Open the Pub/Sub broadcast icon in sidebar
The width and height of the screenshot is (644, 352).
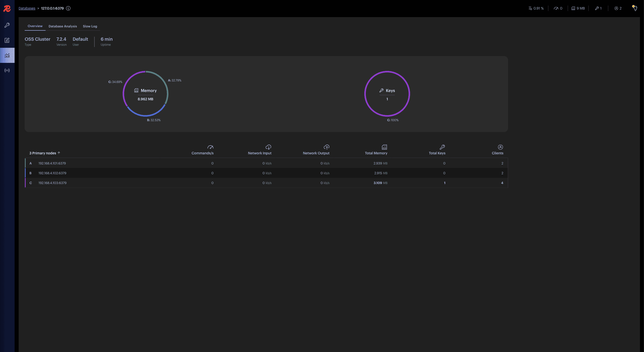coord(7,70)
